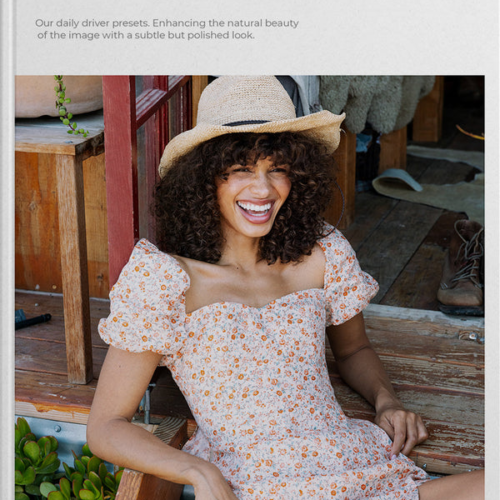The image size is (500, 500).
Task: Click the fluffy sheepskin throw behind the hat
Action: pyautogui.click(x=375, y=102)
